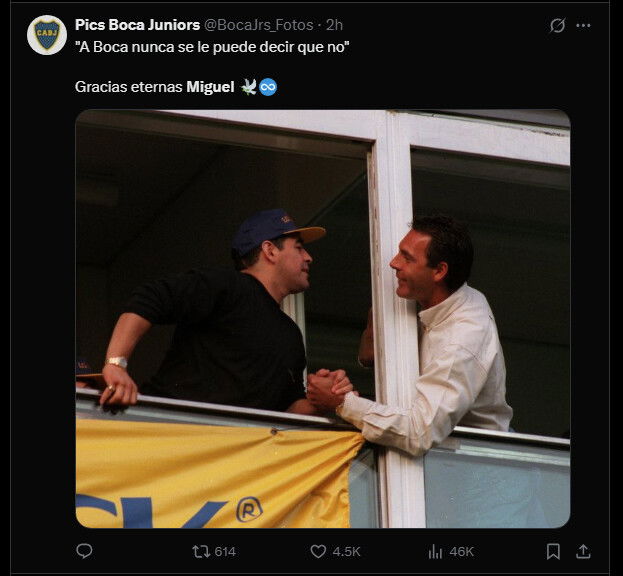Visit the @BocaJrs_Fotos handle link
The image size is (623, 576).
click(x=259, y=25)
